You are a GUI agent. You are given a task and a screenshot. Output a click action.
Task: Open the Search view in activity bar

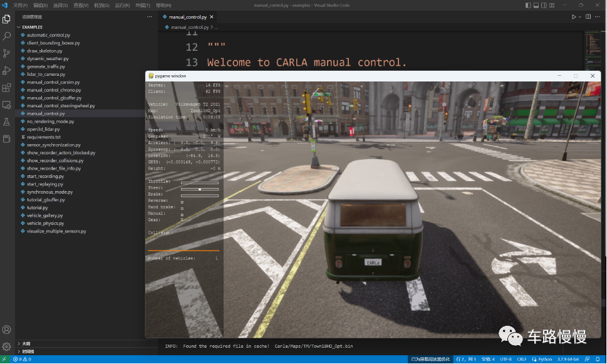(7, 36)
